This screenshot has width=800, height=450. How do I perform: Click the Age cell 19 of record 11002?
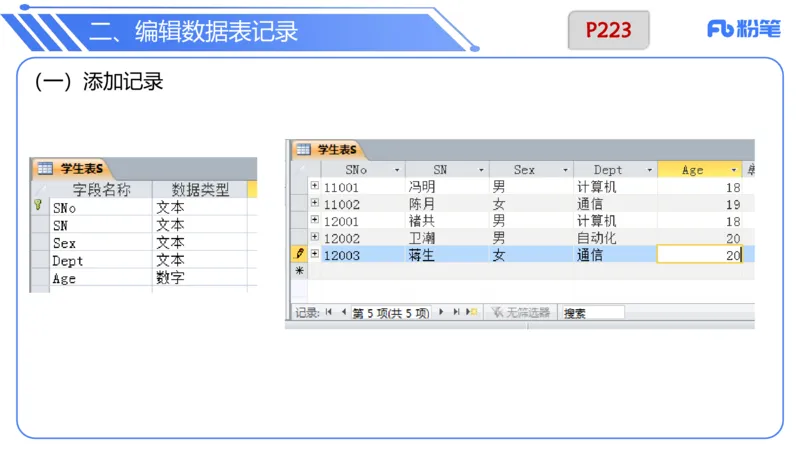tap(700, 204)
